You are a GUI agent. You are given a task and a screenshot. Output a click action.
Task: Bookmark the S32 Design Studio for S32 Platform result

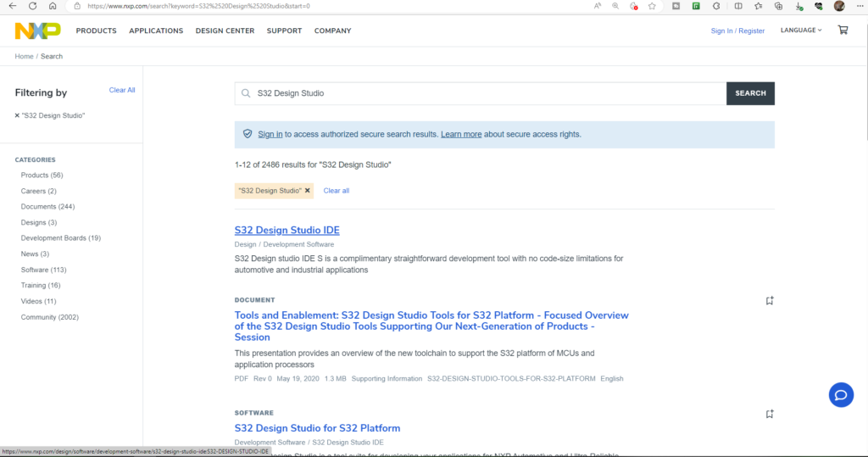770,415
